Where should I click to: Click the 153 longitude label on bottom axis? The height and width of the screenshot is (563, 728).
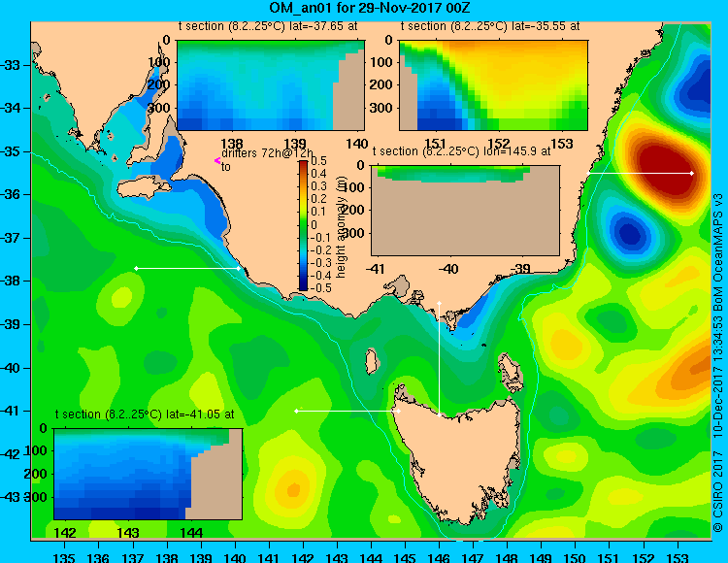678,558
